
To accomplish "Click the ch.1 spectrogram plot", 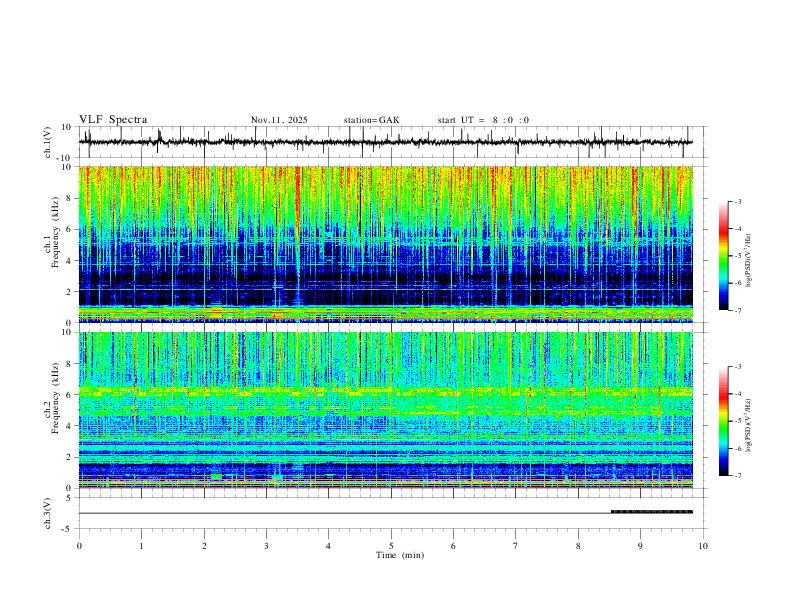I will click(386, 244).
